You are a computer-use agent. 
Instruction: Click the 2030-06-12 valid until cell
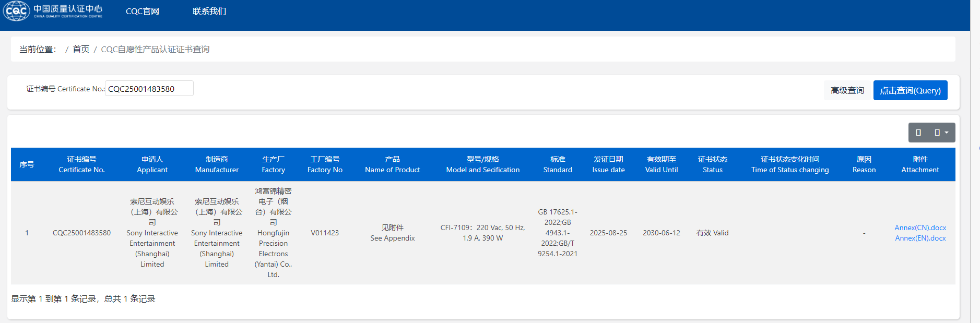pos(662,233)
